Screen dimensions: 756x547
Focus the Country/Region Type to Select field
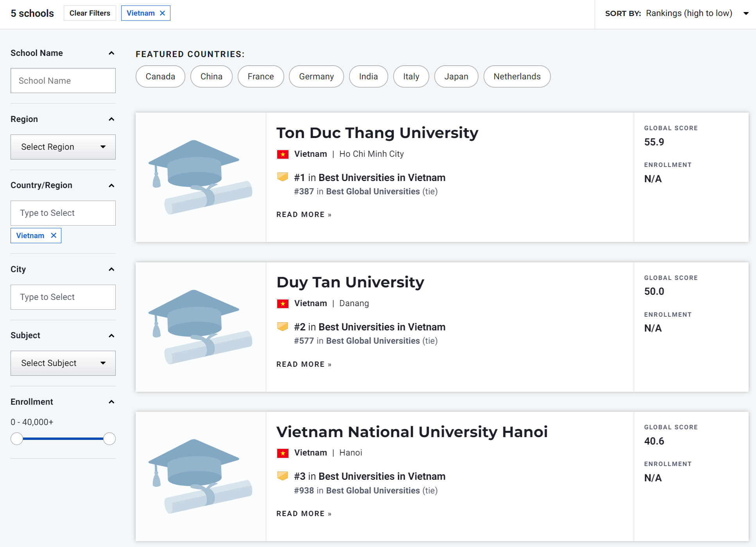coord(63,213)
